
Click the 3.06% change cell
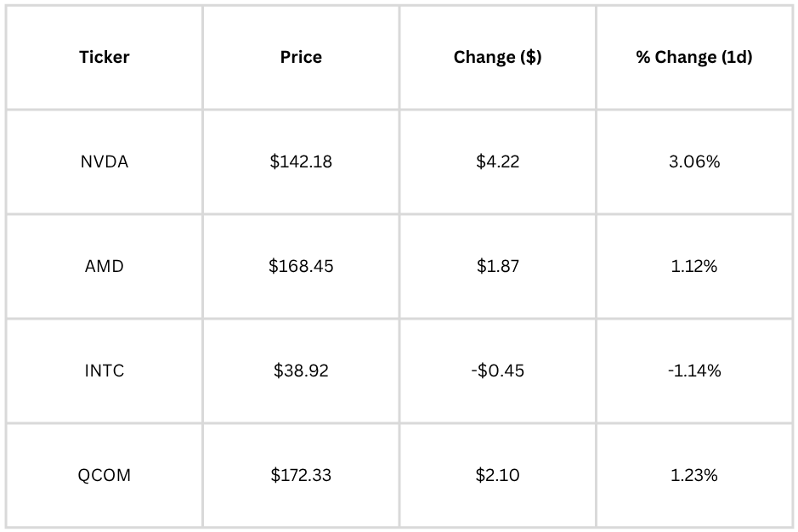(694, 161)
